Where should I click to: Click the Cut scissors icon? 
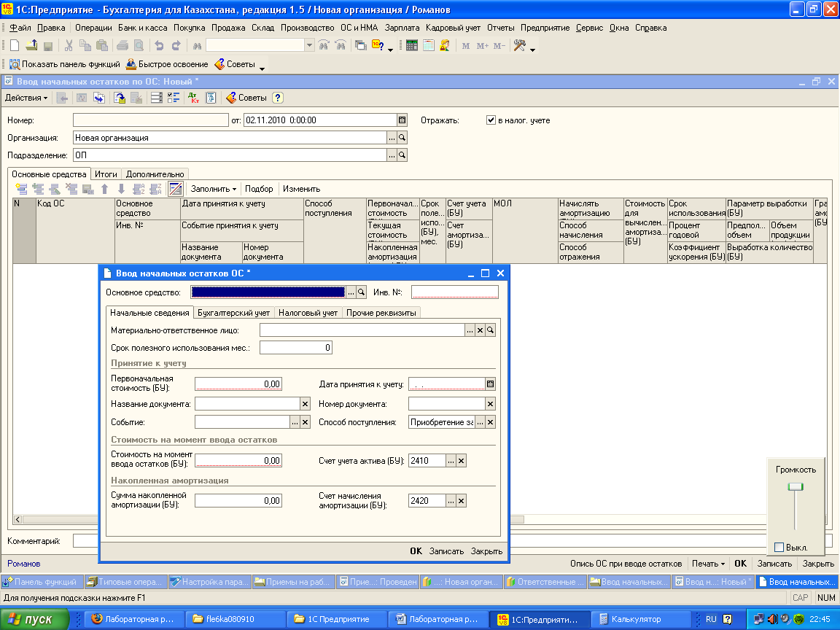[69, 46]
